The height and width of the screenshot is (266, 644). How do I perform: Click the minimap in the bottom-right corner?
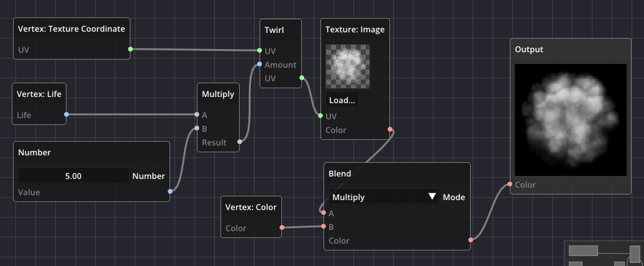point(604,253)
